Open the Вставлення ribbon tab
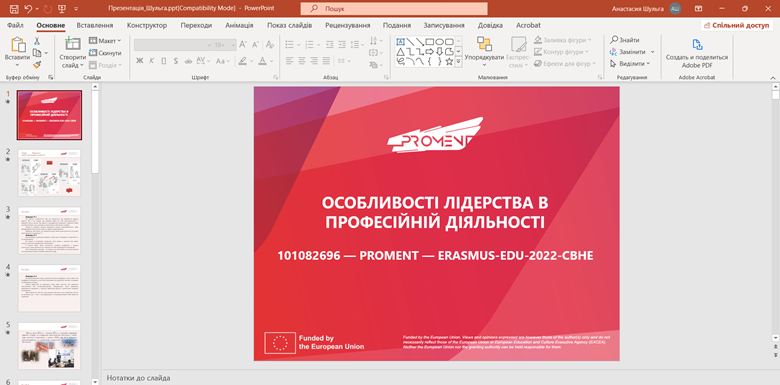The image size is (780, 385). (95, 25)
